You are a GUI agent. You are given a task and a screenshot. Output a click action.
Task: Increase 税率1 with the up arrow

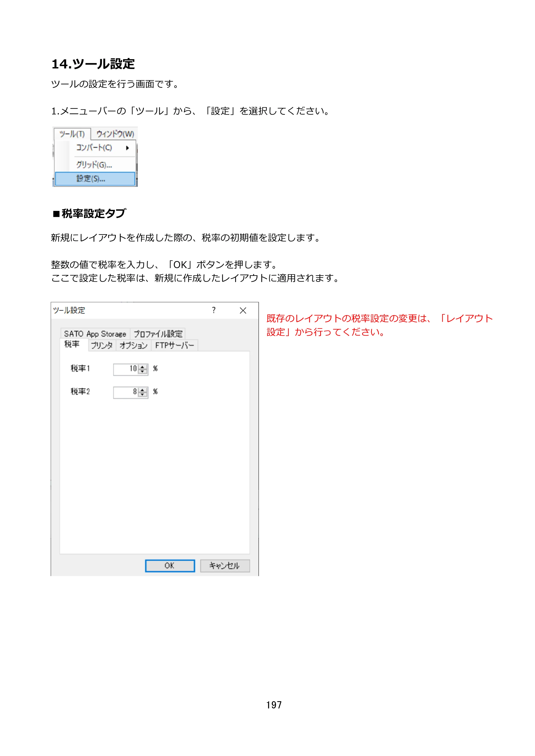coord(142,367)
